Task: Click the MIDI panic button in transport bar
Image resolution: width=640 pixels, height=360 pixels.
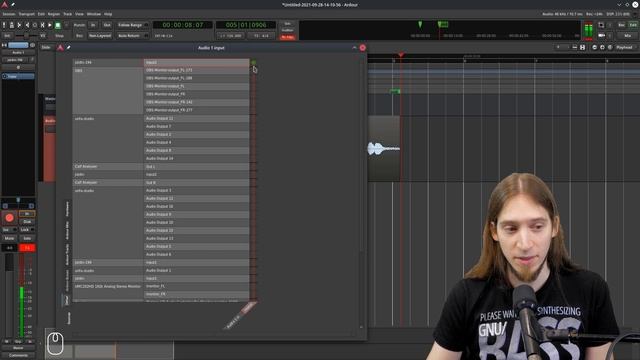Action: (x=4, y=25)
